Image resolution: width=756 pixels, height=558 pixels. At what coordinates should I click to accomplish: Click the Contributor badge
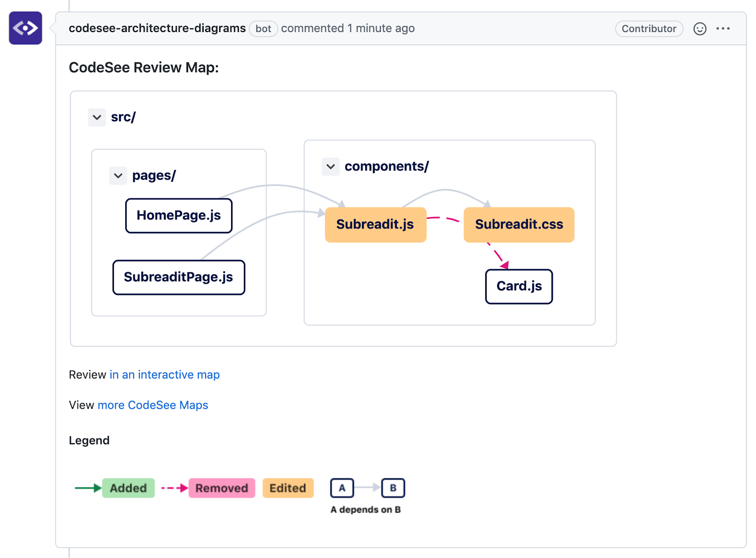(649, 29)
